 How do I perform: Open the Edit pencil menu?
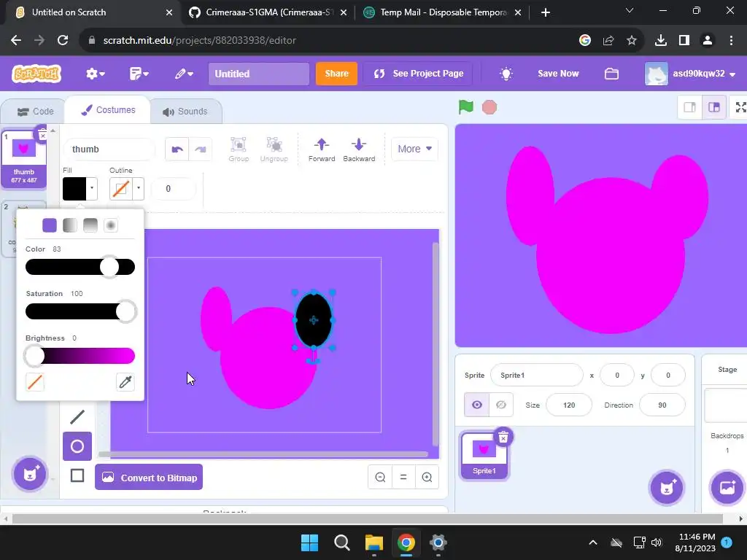(x=183, y=74)
